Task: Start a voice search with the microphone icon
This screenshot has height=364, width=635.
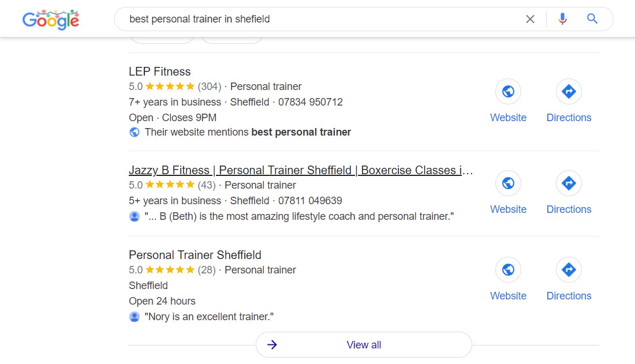Action: point(562,18)
